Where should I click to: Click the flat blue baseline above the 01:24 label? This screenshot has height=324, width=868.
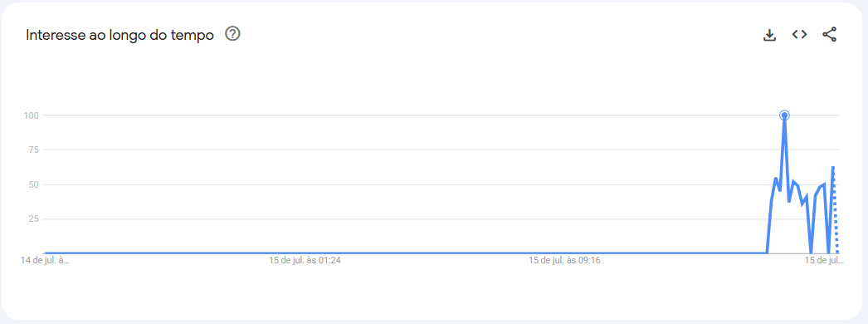(305, 253)
